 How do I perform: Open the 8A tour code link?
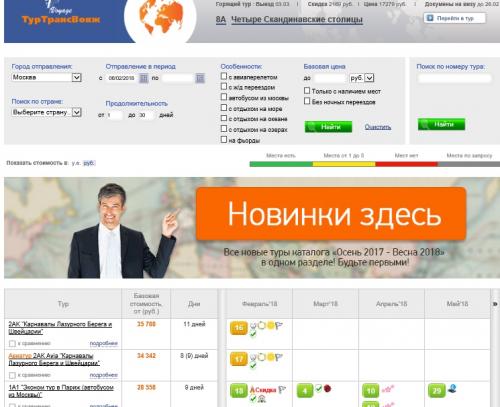221,20
